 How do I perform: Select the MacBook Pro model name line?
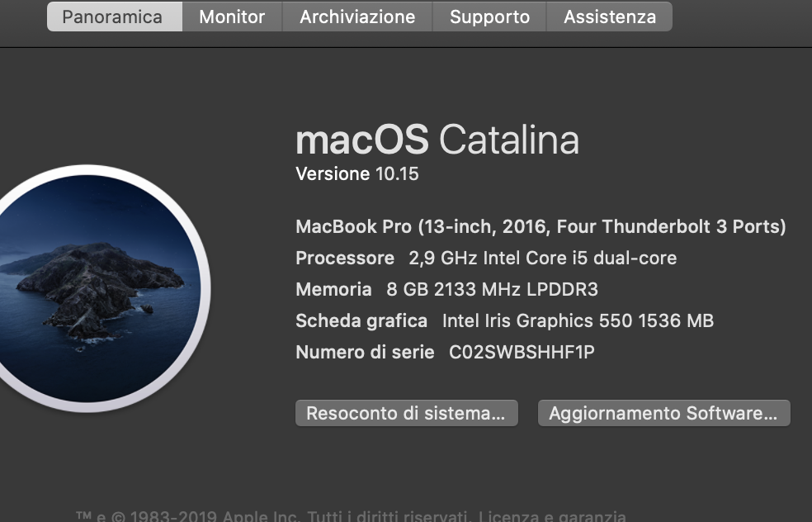pyautogui.click(x=541, y=226)
